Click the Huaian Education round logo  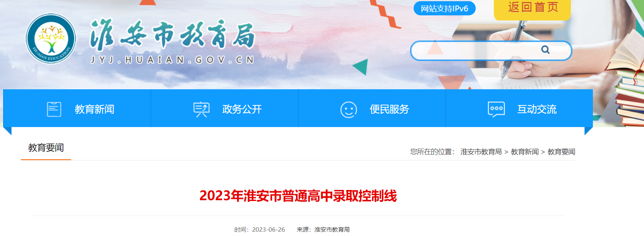(x=51, y=39)
